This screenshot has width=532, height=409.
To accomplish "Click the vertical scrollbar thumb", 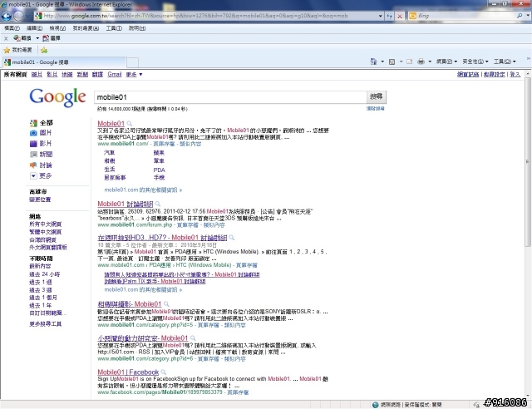I will pyautogui.click(x=528, y=163).
